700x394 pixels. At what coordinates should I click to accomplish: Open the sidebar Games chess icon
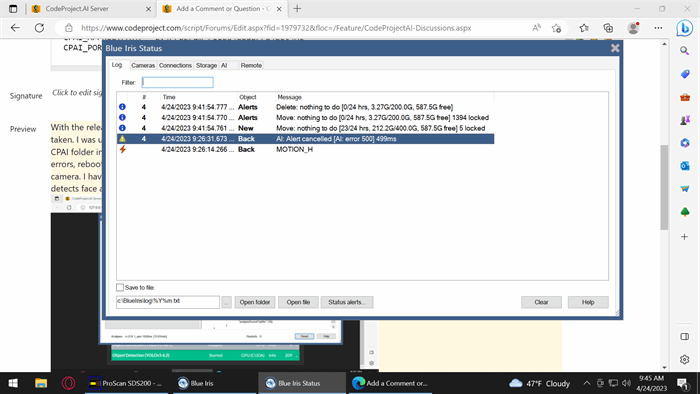[x=684, y=120]
